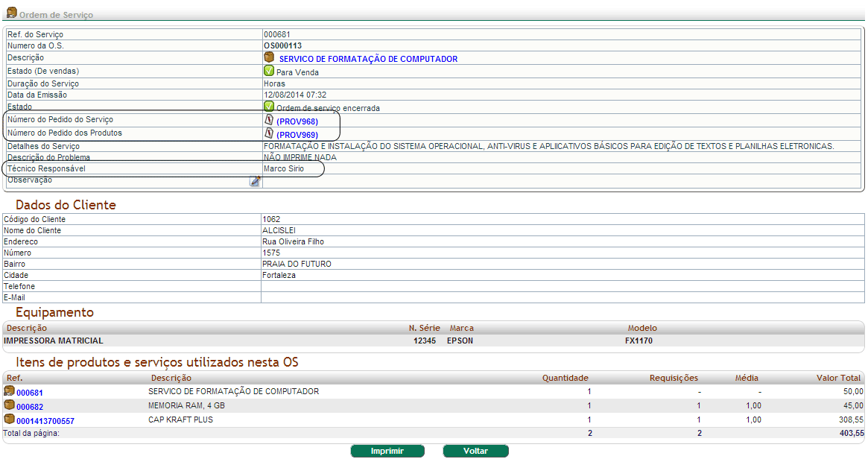868x459 pixels.
Task: Select technician name Marco Sirio
Action: [283, 168]
